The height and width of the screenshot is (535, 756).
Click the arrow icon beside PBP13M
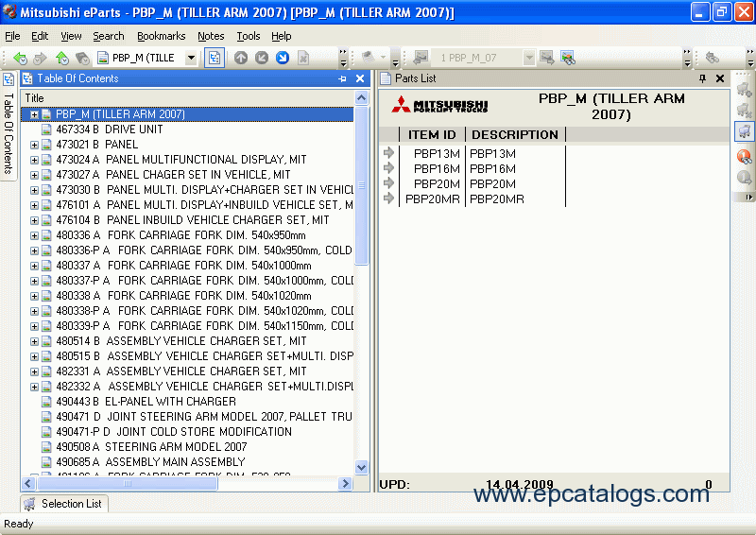pyautogui.click(x=388, y=153)
